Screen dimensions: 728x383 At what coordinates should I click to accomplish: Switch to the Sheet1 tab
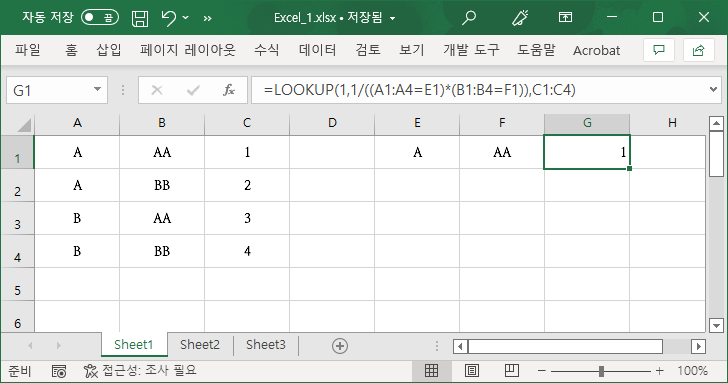pos(134,344)
